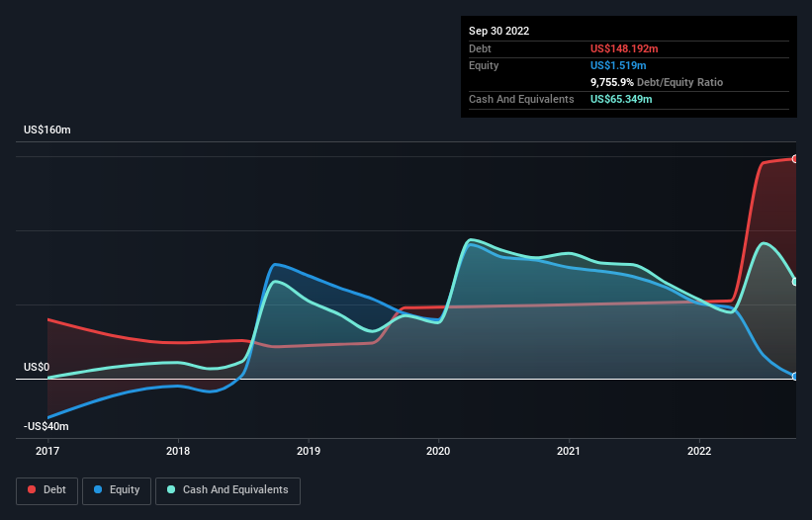Click the US$148.192m debt value
This screenshot has height=520, width=812.
pos(624,48)
